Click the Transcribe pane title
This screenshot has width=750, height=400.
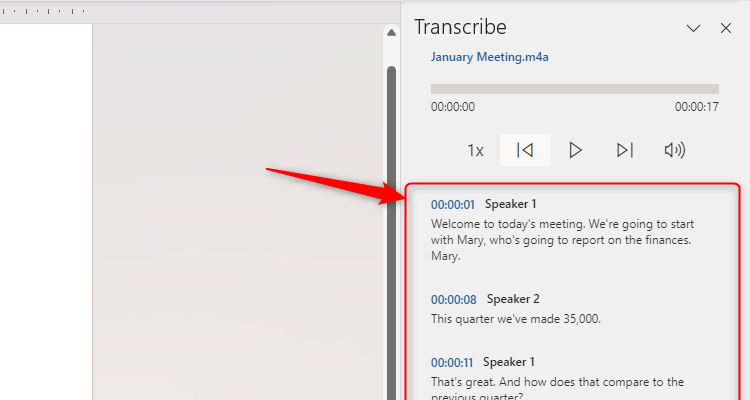coord(460,27)
